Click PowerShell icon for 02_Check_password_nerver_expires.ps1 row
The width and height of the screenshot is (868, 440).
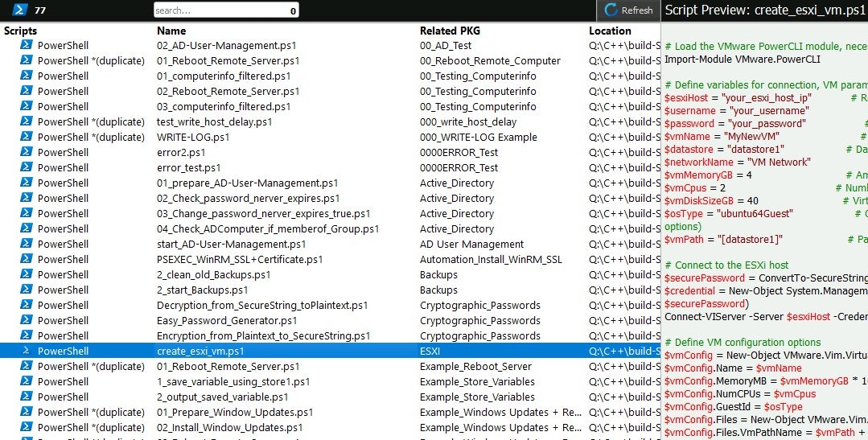[26, 198]
